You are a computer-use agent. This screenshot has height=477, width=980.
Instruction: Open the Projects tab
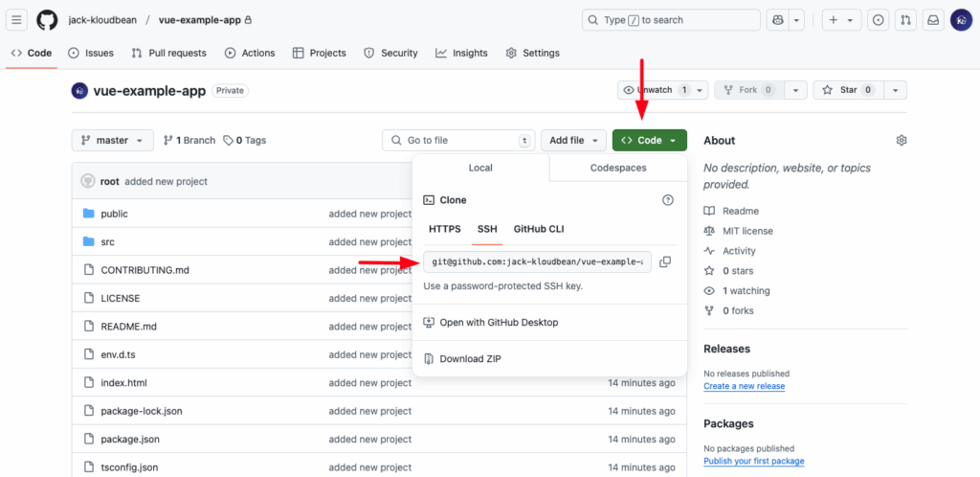tap(320, 53)
